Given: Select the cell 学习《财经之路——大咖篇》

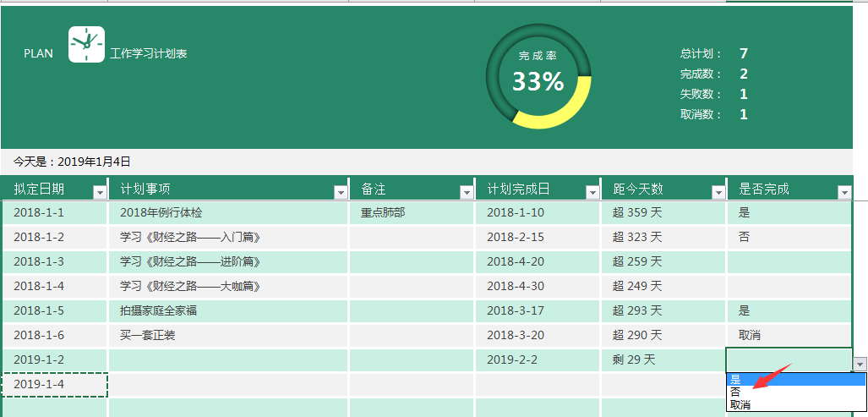Looking at the screenshot, I should pos(228,286).
